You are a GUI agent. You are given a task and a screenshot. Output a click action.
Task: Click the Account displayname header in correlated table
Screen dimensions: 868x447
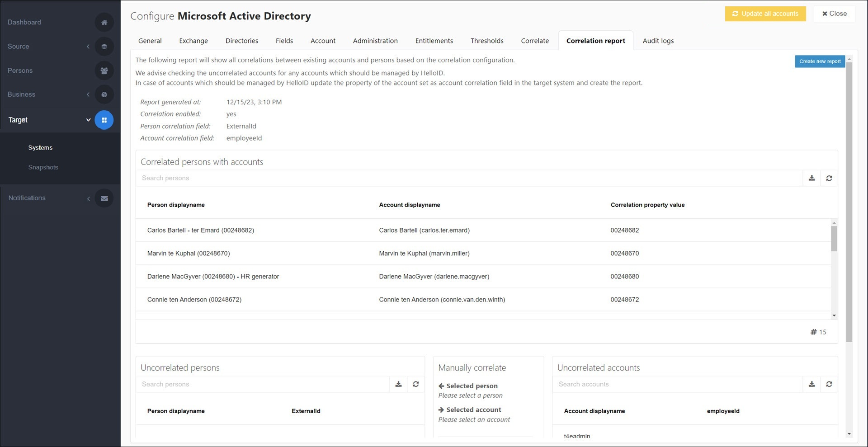[409, 205]
